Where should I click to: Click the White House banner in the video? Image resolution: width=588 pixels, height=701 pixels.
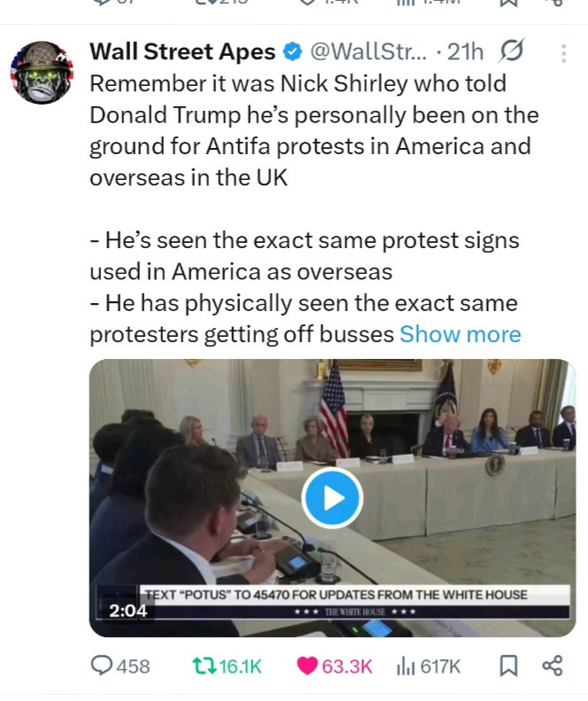tap(354, 595)
